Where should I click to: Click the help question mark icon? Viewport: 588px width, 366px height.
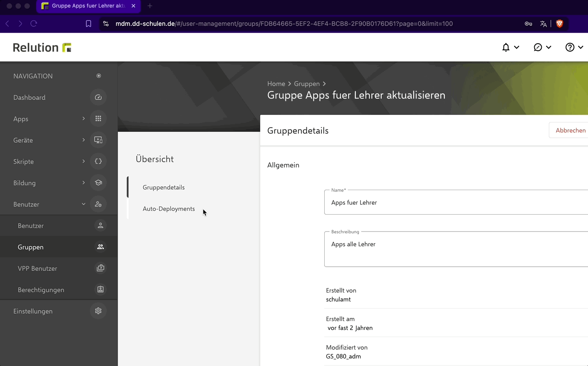coord(570,48)
